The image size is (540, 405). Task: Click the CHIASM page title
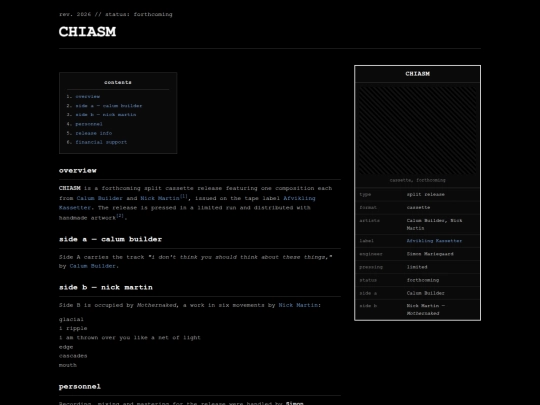[87, 32]
